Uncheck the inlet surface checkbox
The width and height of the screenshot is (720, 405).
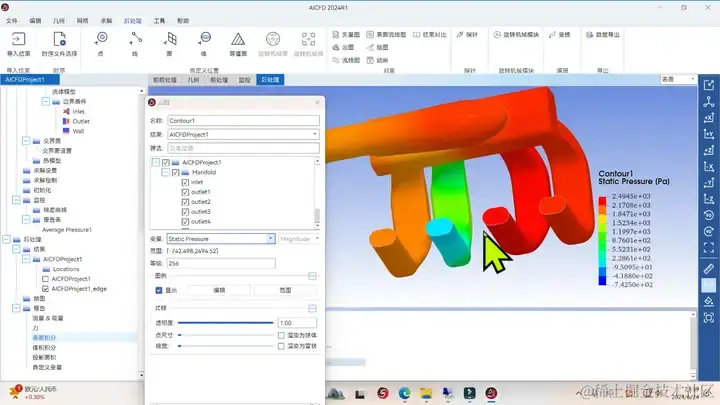pos(185,182)
